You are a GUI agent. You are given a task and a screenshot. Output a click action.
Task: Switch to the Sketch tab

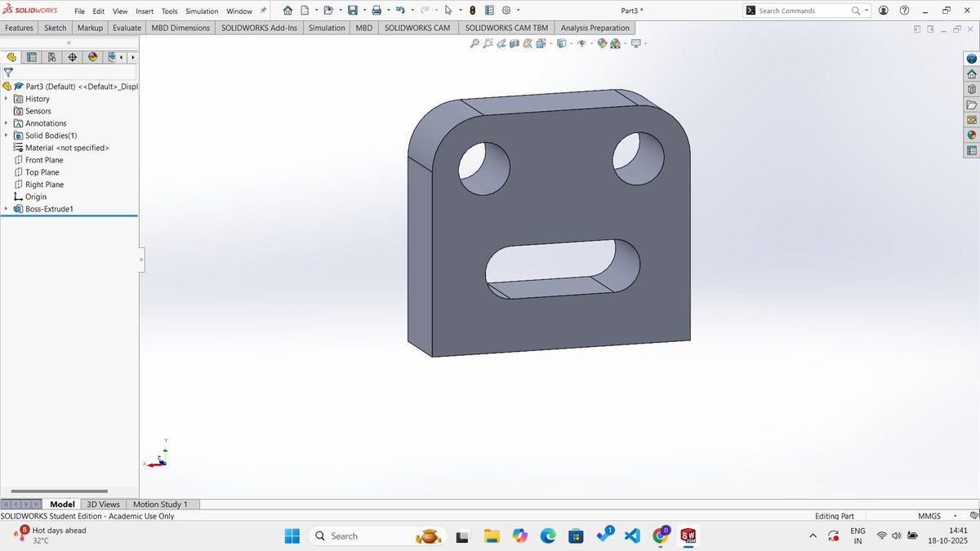point(56,28)
